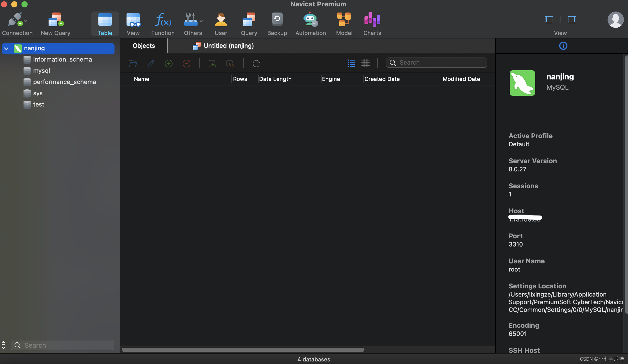Select the nanjing connection
628x364 pixels.
click(58, 49)
